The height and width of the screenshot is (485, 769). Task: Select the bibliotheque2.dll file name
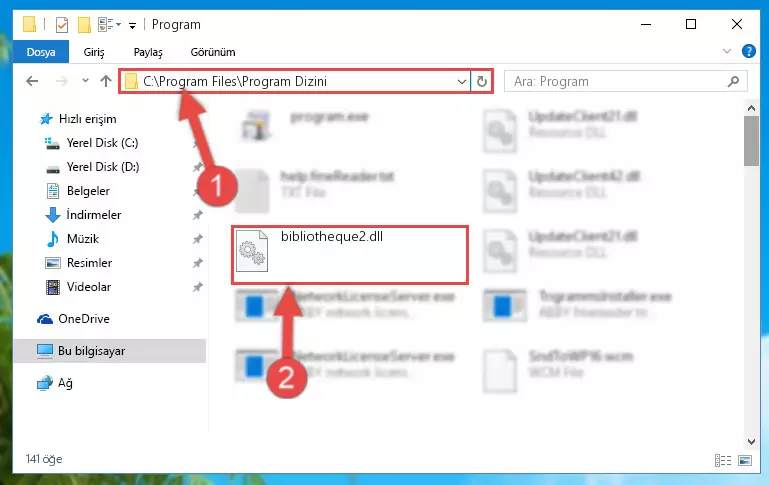pyautogui.click(x=332, y=236)
